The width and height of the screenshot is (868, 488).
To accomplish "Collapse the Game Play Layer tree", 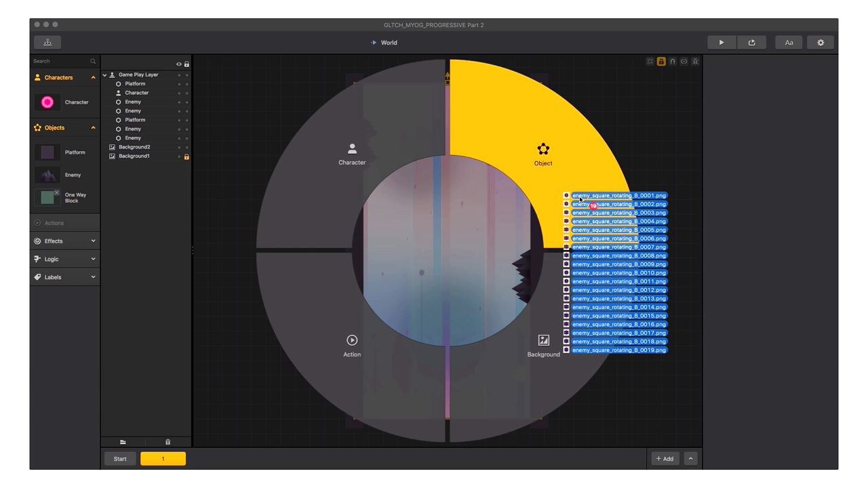I will point(105,75).
